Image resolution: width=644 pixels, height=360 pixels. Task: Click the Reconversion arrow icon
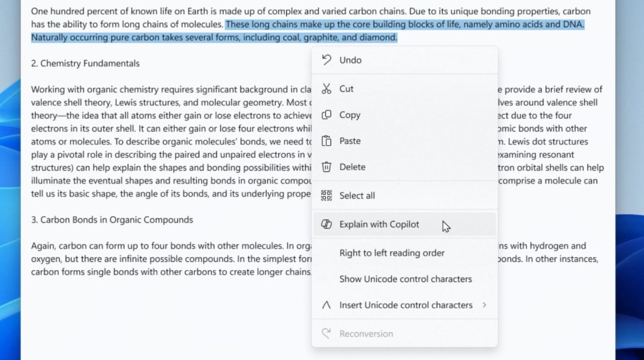(326, 334)
